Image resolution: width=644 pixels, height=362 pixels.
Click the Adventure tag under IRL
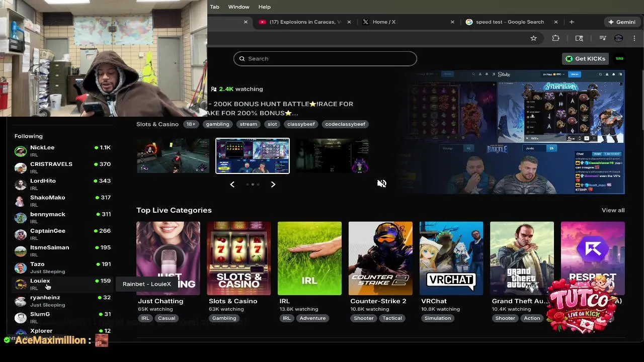click(x=312, y=318)
